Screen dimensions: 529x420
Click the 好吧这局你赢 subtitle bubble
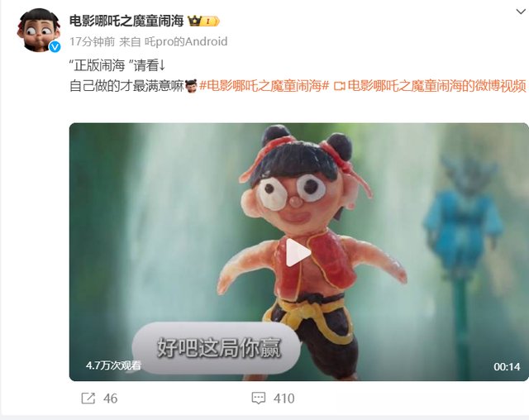pyautogui.click(x=217, y=348)
